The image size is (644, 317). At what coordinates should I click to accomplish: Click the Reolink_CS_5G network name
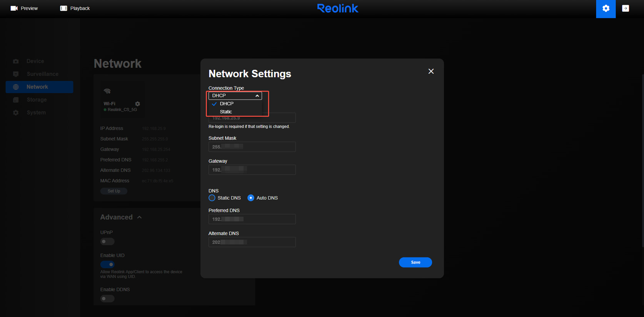(122, 110)
